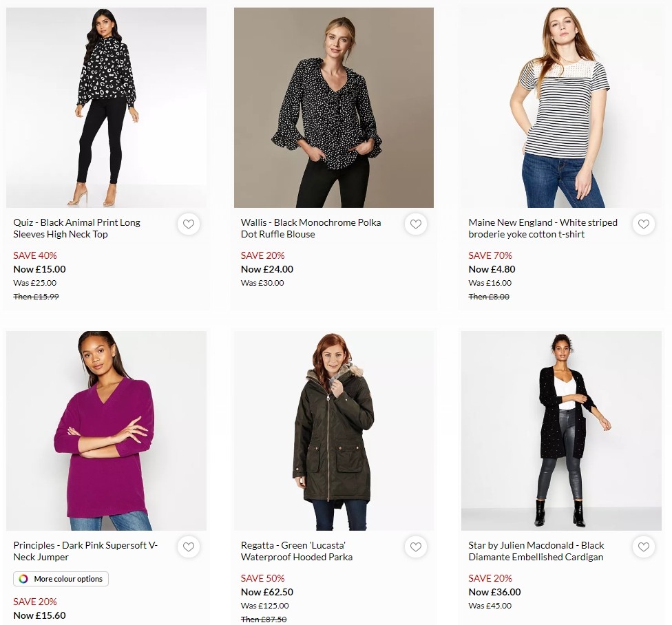The height and width of the screenshot is (625, 672).
Task: Click the polka dot blouse product image
Action: [333, 107]
